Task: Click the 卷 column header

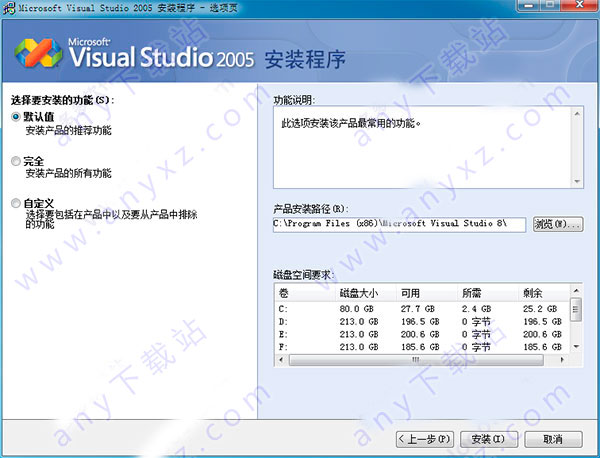Action: pyautogui.click(x=305, y=293)
